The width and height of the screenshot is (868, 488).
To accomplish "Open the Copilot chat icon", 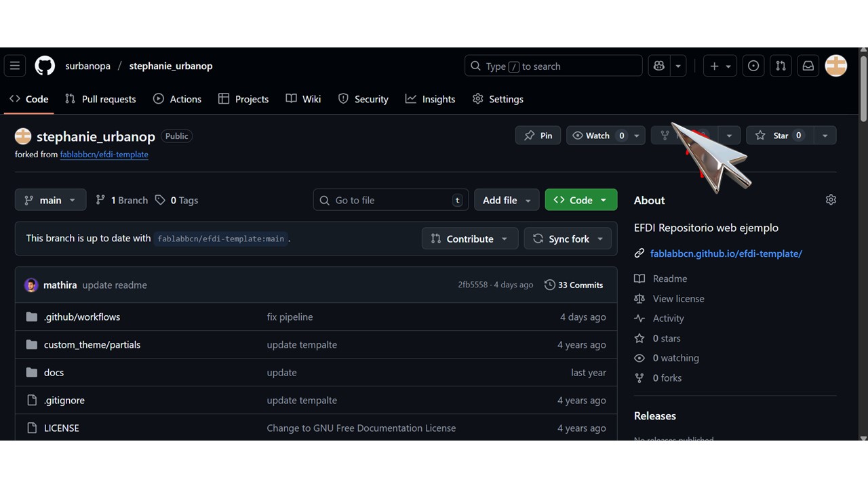I will (x=659, y=66).
